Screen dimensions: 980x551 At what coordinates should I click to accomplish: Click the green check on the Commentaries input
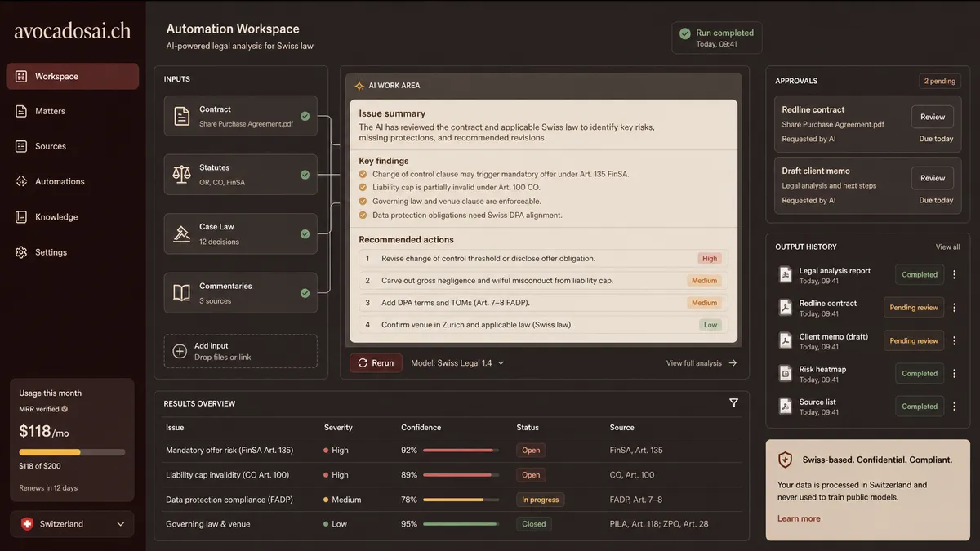point(305,293)
